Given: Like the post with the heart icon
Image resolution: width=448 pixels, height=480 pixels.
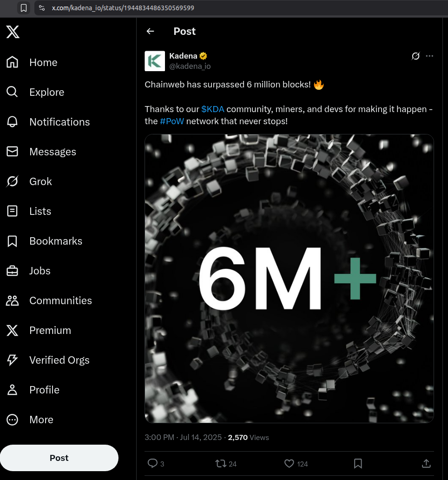Looking at the screenshot, I should (x=289, y=463).
